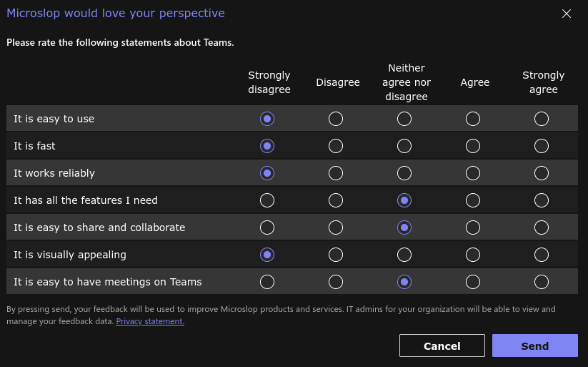Select Strongly disagree for 'has all the features I need'

coord(267,200)
